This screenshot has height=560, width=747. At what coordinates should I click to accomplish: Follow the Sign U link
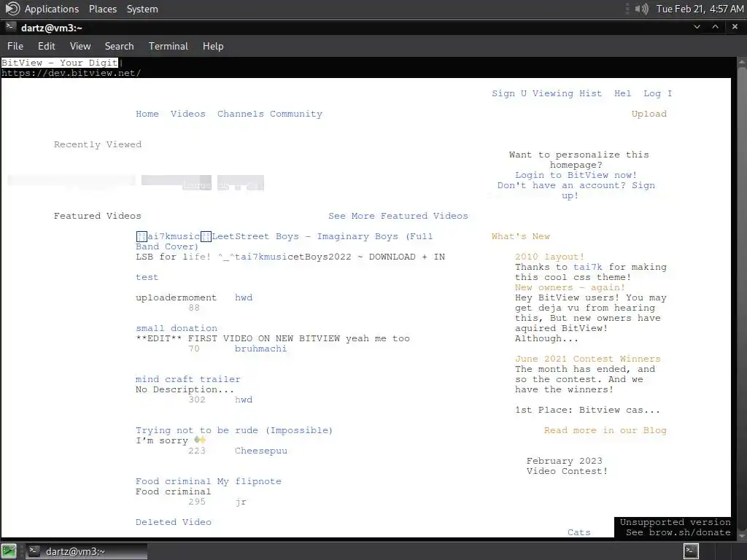point(508,93)
